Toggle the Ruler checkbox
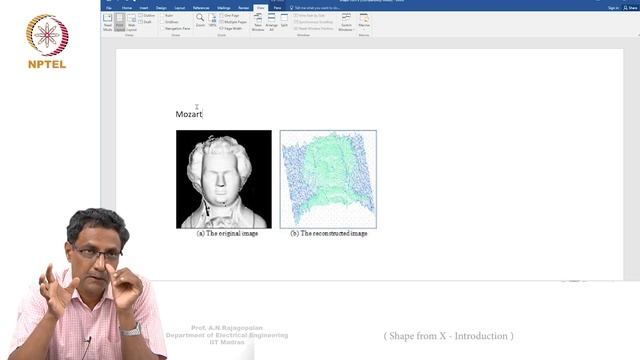This screenshot has height=360, width=640. coord(167,16)
